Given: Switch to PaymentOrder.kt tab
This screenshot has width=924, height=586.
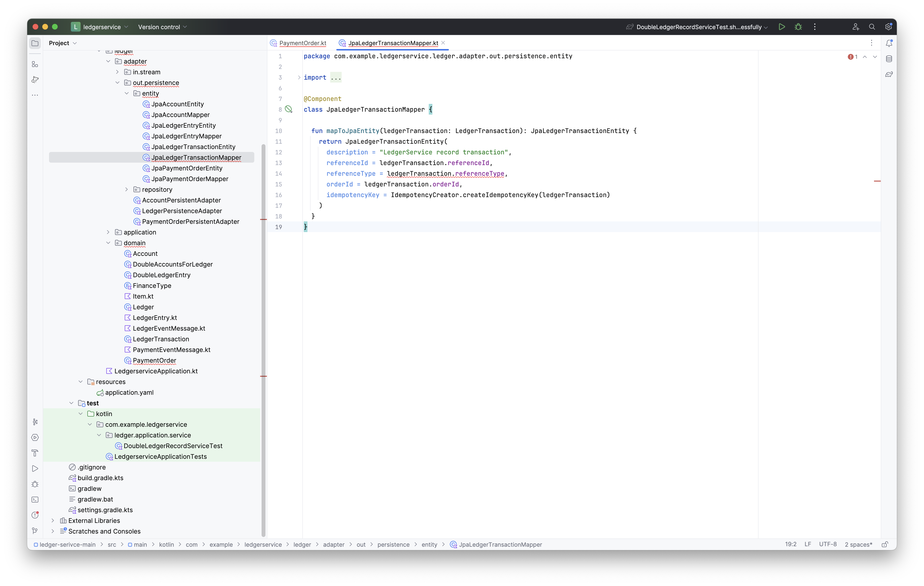Looking at the screenshot, I should click(x=298, y=43).
